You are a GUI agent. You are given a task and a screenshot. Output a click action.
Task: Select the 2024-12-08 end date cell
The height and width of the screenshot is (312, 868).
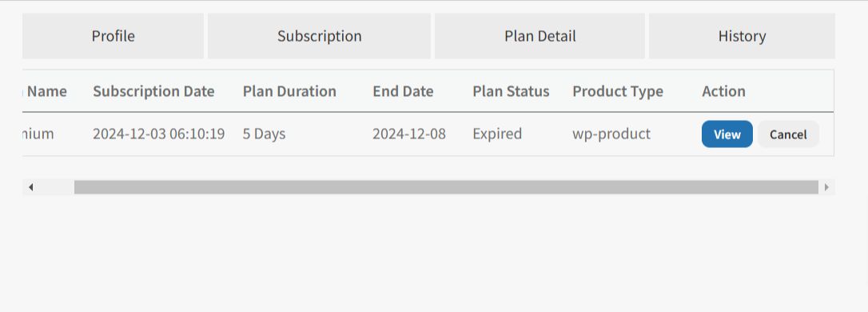[x=409, y=134]
